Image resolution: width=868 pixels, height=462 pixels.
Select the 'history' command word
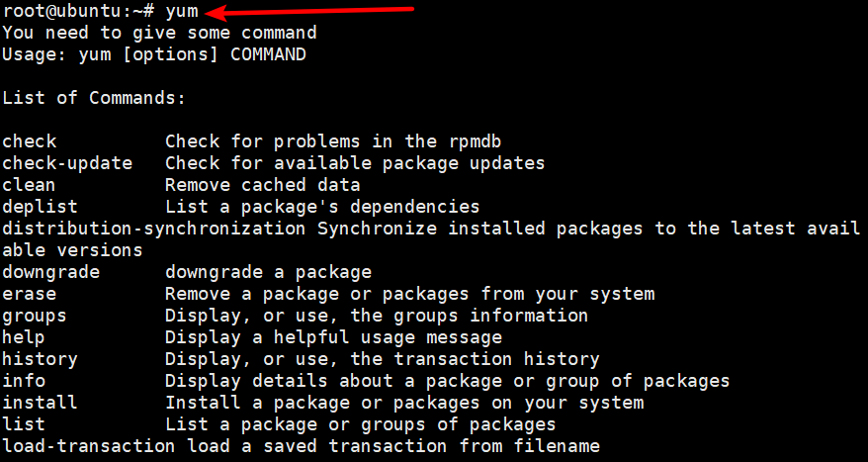pyautogui.click(x=40, y=359)
